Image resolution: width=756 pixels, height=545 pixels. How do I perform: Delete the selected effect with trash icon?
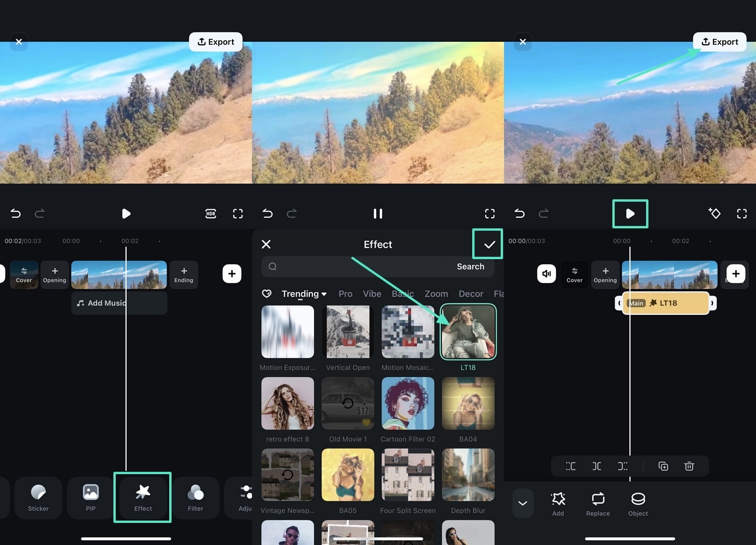pos(689,466)
